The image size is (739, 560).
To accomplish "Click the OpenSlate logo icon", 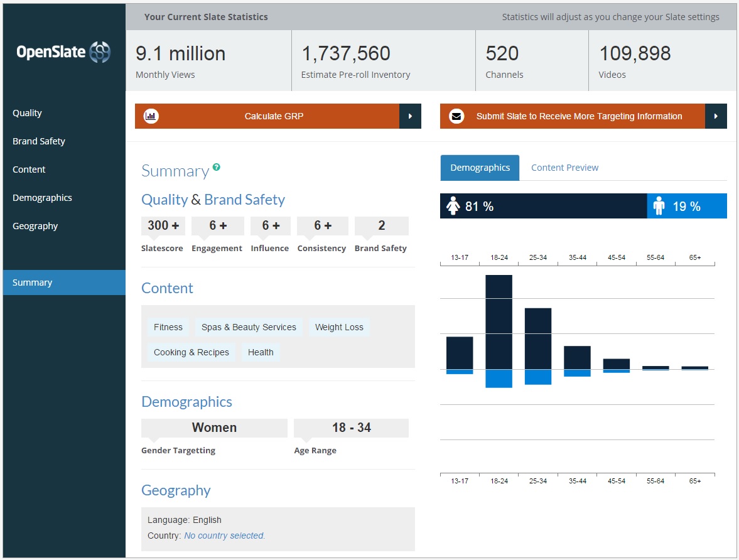I will click(x=100, y=52).
